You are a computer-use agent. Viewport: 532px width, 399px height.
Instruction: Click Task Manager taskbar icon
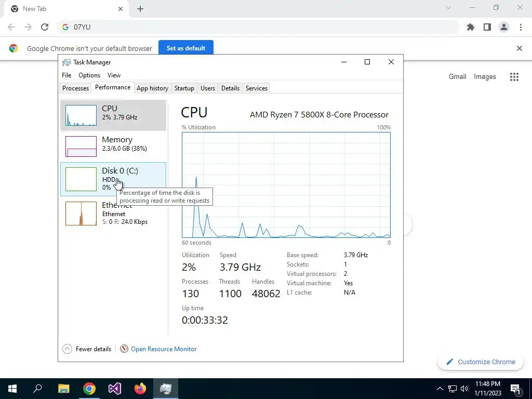tap(166, 389)
